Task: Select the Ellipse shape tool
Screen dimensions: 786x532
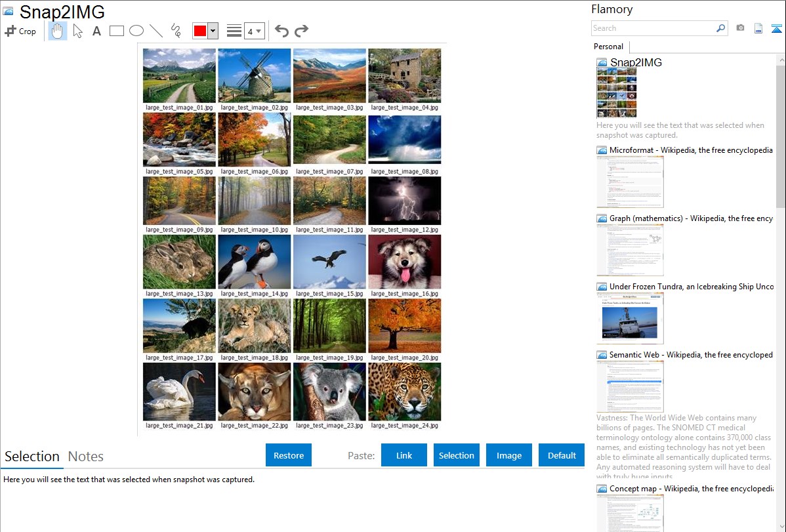Action: (x=136, y=31)
